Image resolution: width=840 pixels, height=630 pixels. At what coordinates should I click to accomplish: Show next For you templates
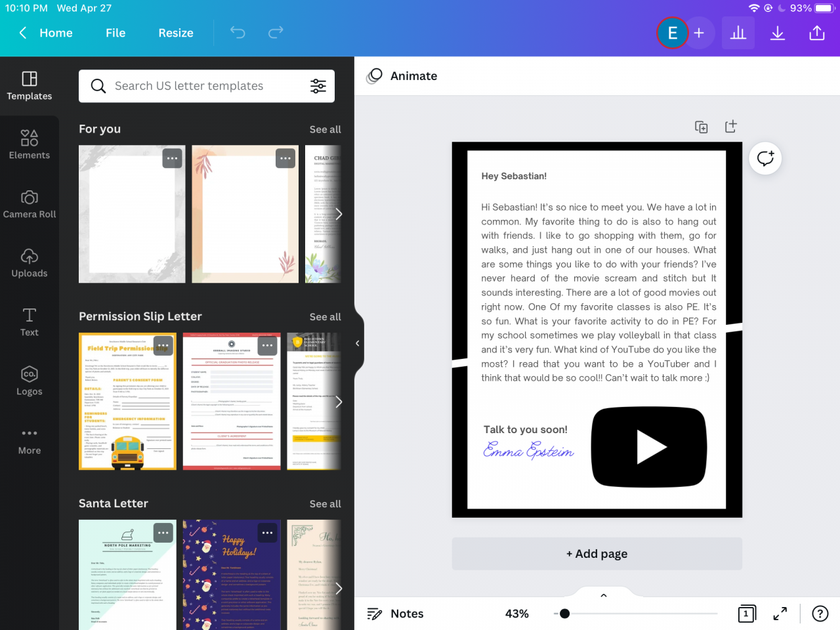coord(339,214)
